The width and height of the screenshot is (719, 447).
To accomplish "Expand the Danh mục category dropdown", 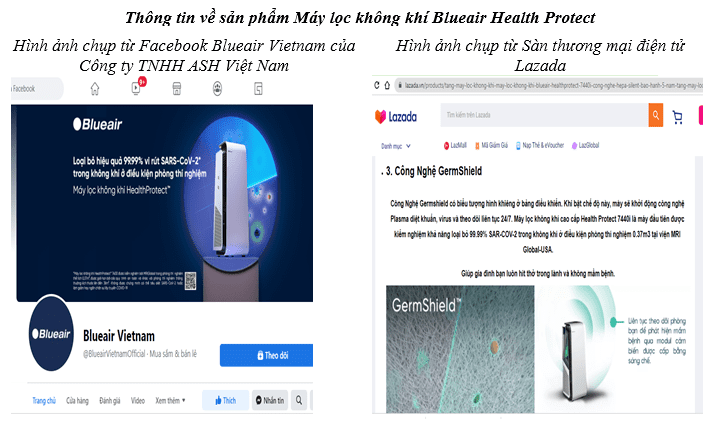I will [396, 146].
